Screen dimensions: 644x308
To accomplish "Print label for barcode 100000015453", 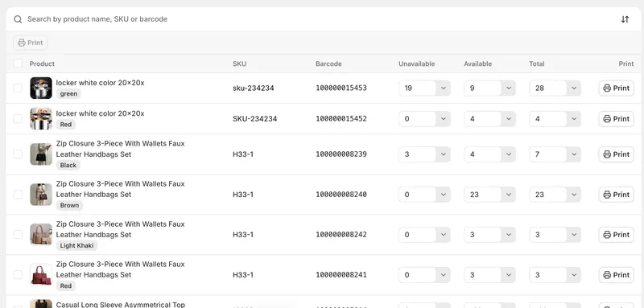I will (x=616, y=88).
